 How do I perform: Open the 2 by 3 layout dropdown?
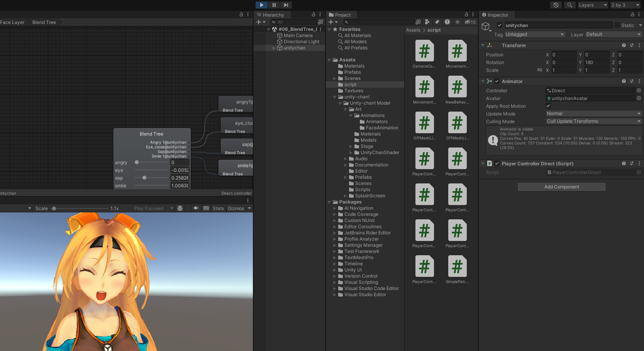[625, 5]
